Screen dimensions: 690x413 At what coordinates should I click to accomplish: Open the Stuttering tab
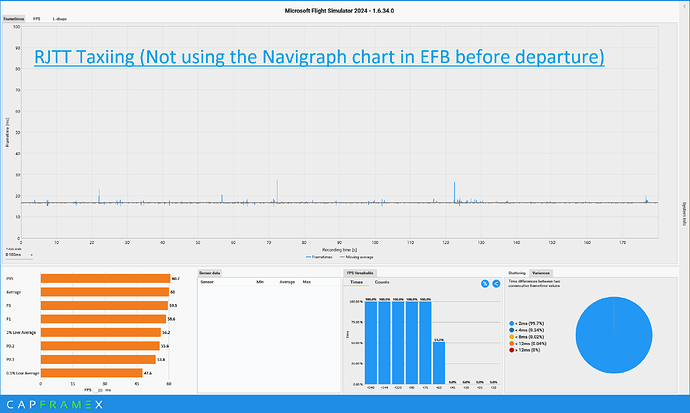pos(517,273)
